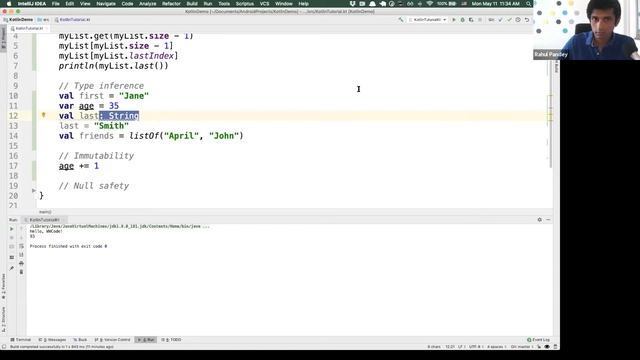
Task: Commit changes with the first checkmark icon
Action: pyautogui.click(x=500, y=20)
